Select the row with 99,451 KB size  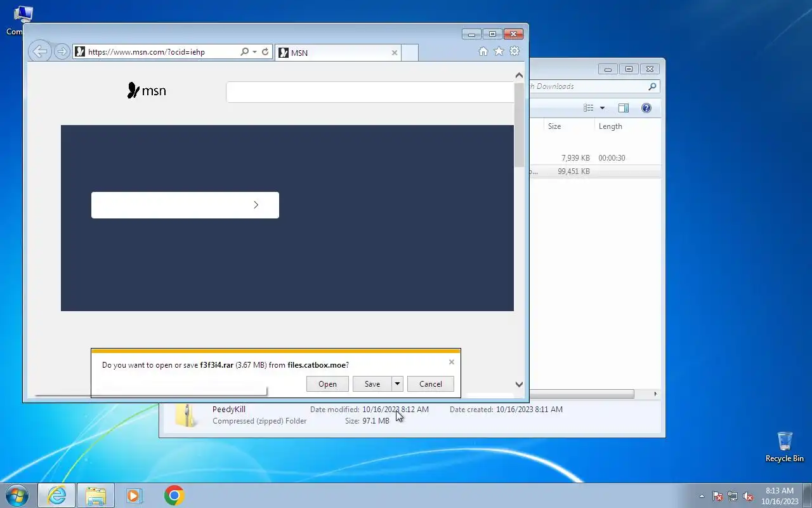tap(595, 171)
